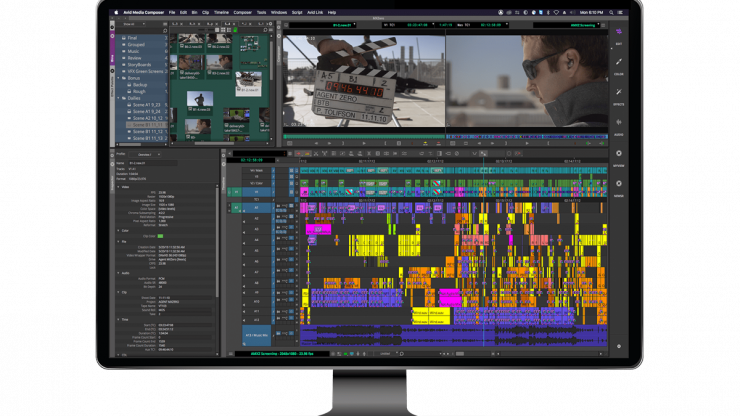The height and width of the screenshot is (416, 740).
Task: Click the Review bin folder icon
Action: coord(124,58)
